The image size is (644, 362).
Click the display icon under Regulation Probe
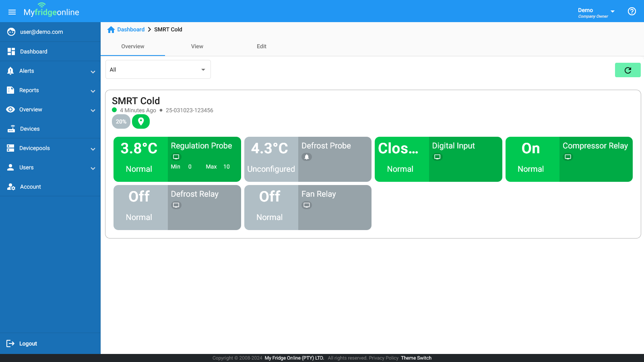click(176, 157)
